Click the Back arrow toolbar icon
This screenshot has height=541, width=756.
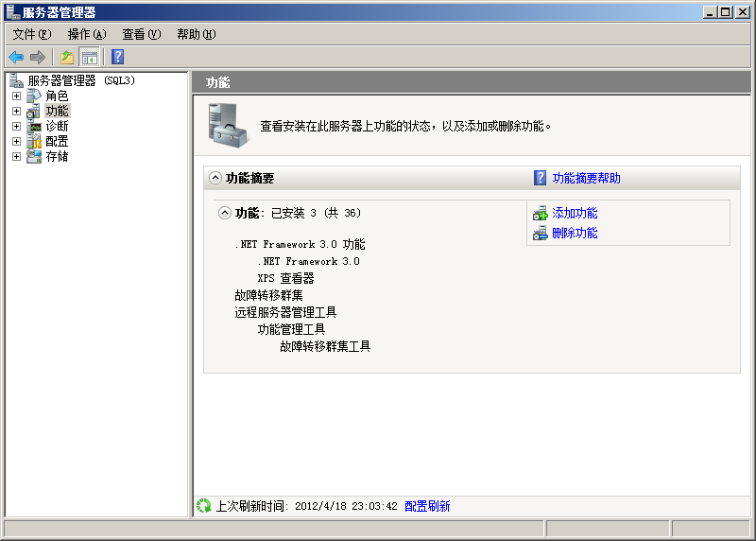[16, 57]
